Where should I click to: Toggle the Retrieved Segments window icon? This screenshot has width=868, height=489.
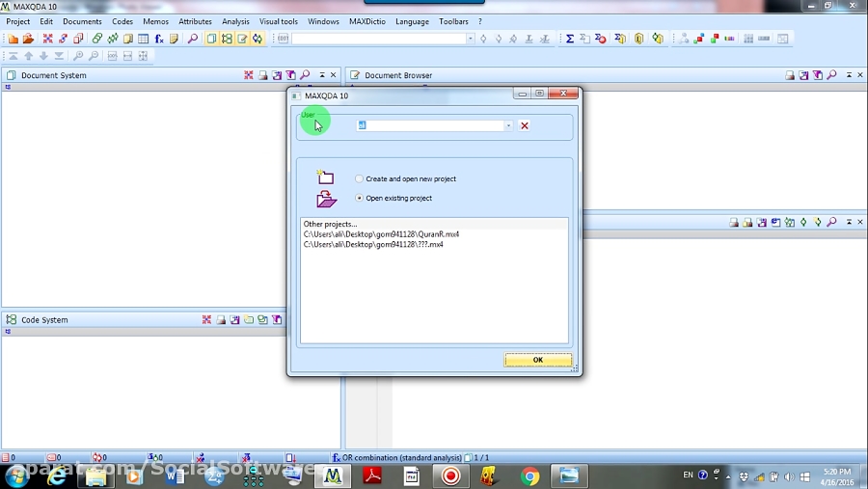[x=258, y=39]
